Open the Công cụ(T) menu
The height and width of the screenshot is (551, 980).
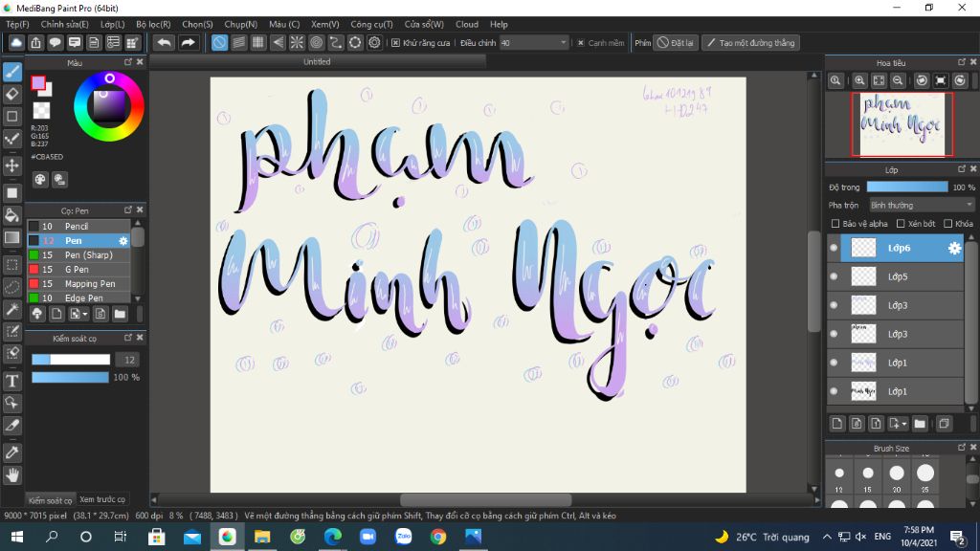(371, 24)
